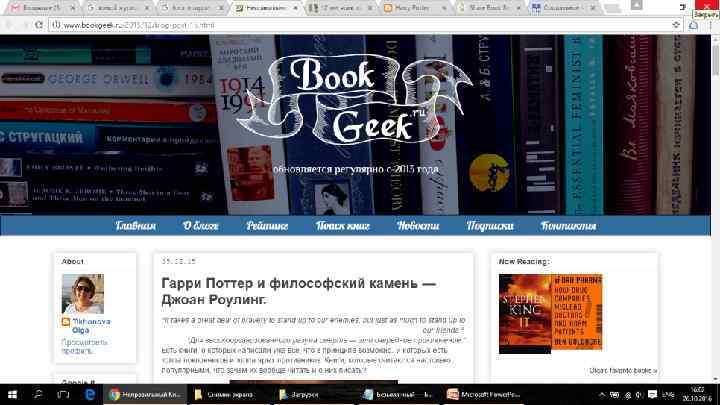
Task: Reload the page with the refresh icon
Action: pos(39,25)
